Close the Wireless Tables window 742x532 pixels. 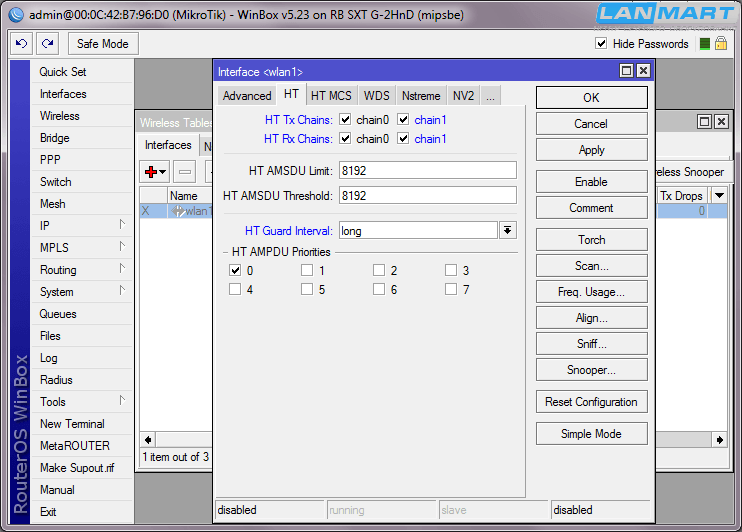pyautogui.click(x=721, y=122)
